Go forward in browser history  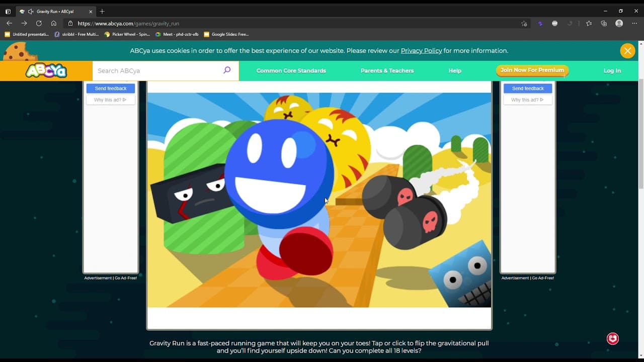pyautogui.click(x=24, y=23)
